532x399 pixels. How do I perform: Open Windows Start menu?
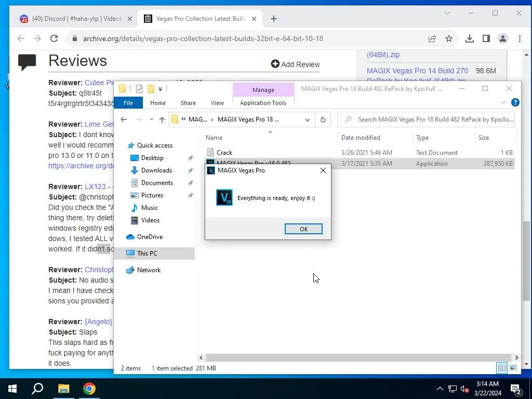12,389
